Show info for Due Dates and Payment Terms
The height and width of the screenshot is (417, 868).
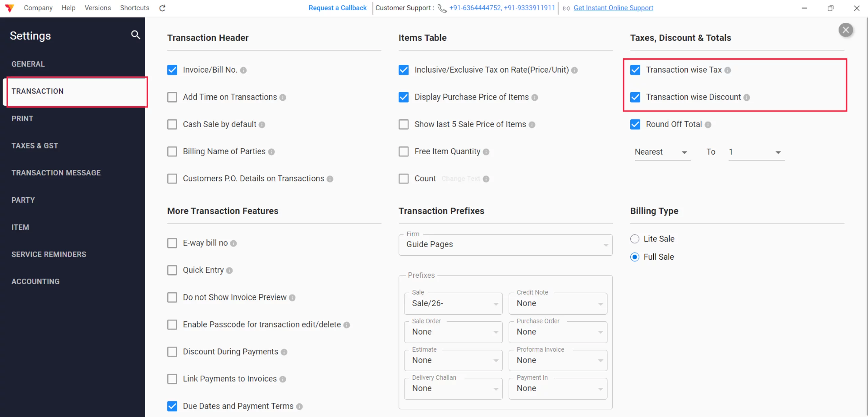pyautogui.click(x=299, y=406)
